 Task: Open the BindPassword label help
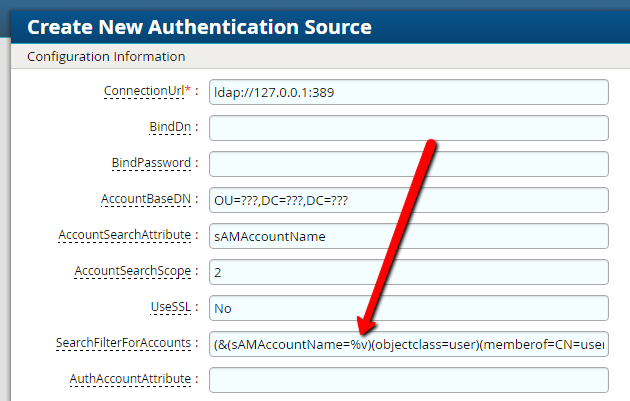151,163
